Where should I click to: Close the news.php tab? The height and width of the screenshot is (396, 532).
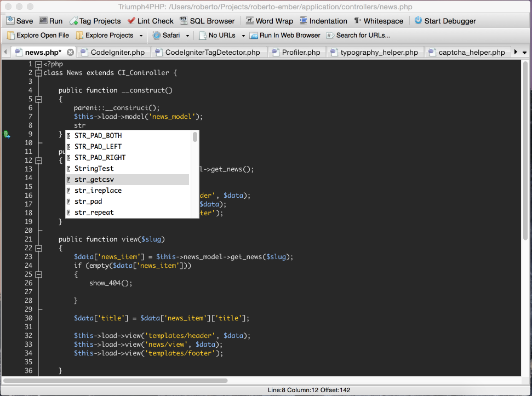coord(70,53)
